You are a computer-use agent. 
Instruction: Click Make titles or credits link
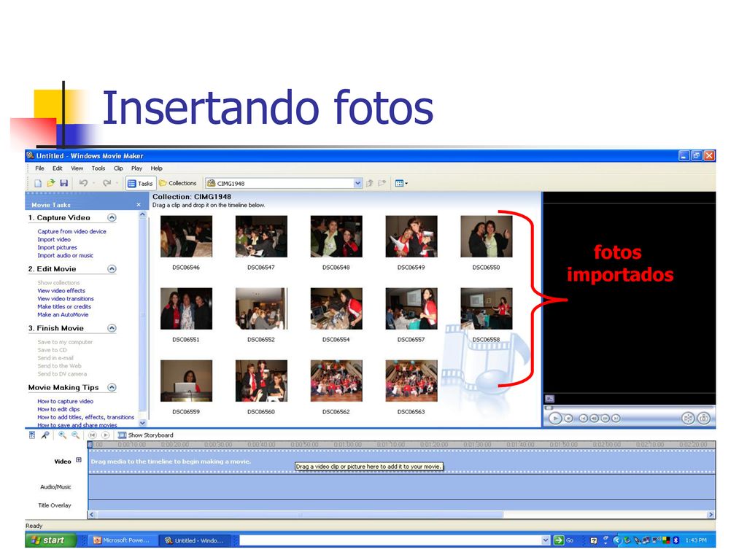point(64,307)
